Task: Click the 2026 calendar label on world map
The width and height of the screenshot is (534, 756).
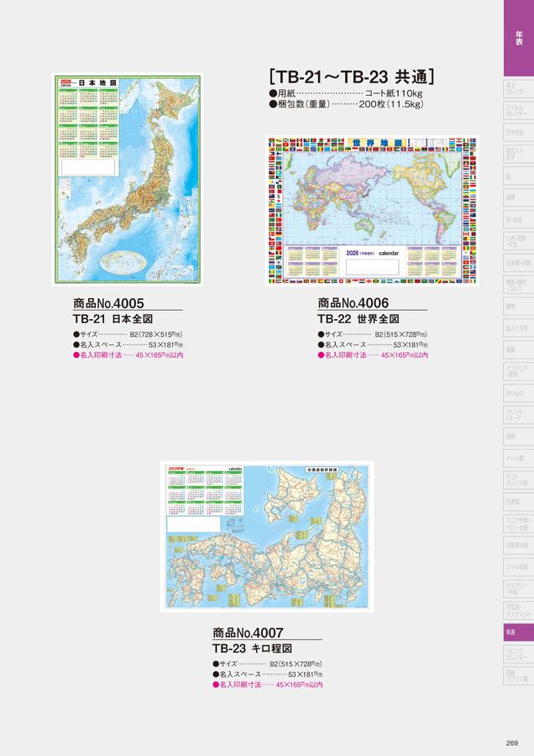Action: (x=372, y=253)
